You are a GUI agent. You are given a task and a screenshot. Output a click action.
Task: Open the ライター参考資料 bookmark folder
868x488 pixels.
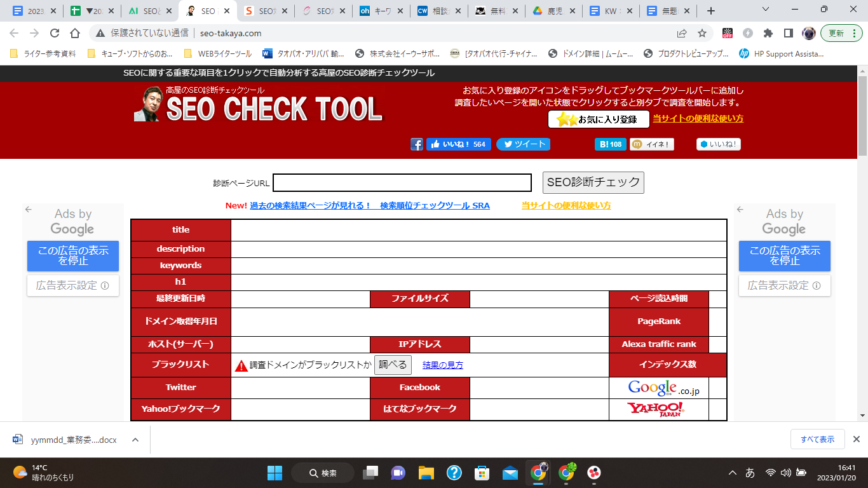[43, 53]
